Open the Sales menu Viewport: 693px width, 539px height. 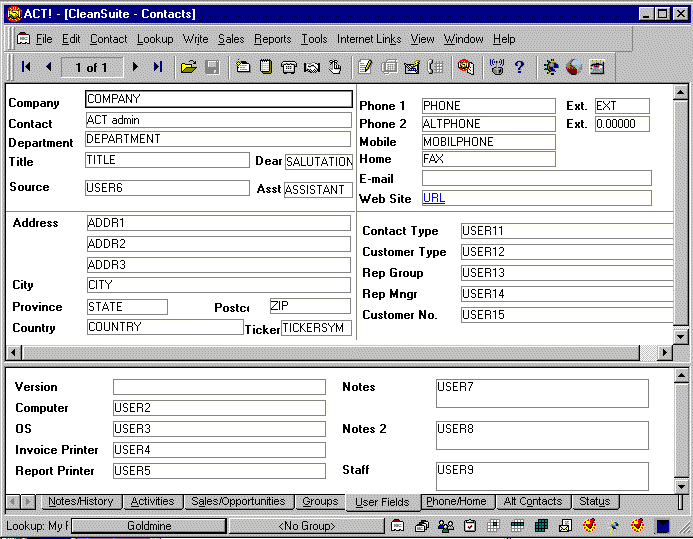(x=231, y=39)
